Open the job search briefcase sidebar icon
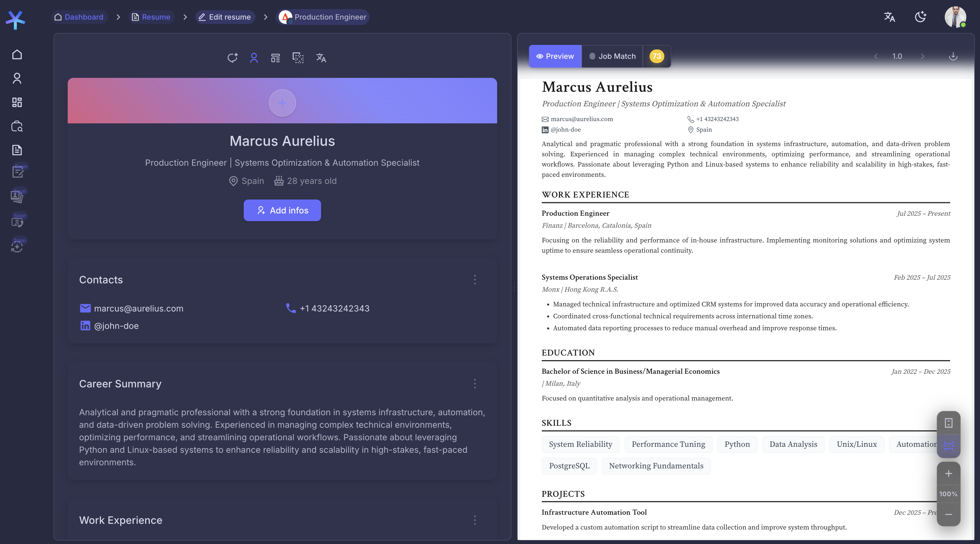The height and width of the screenshot is (544, 980). point(17,126)
